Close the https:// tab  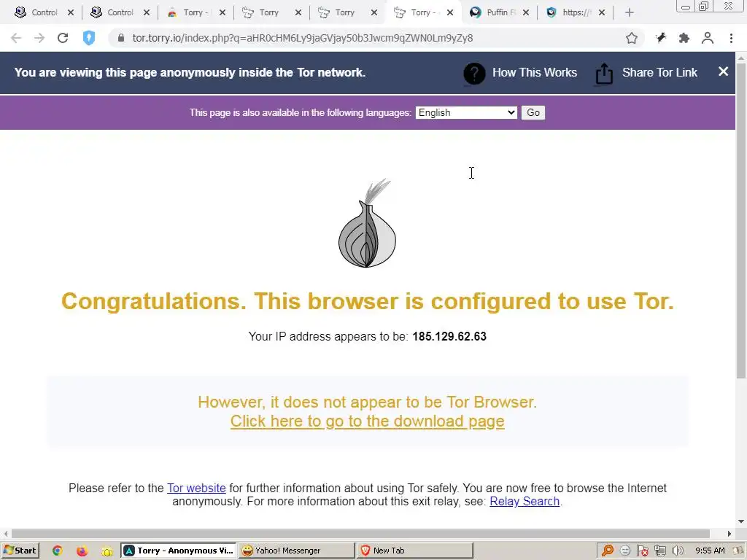point(602,13)
